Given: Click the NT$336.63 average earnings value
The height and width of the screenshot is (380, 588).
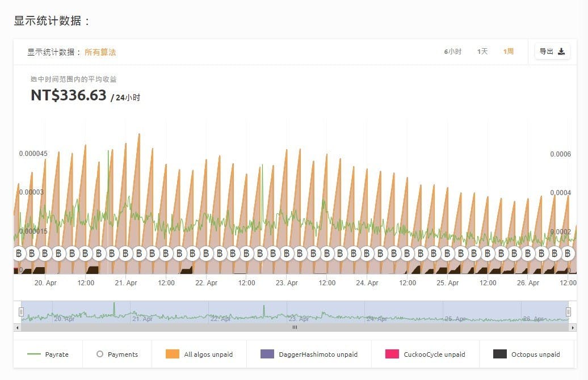Looking at the screenshot, I should 69,95.
